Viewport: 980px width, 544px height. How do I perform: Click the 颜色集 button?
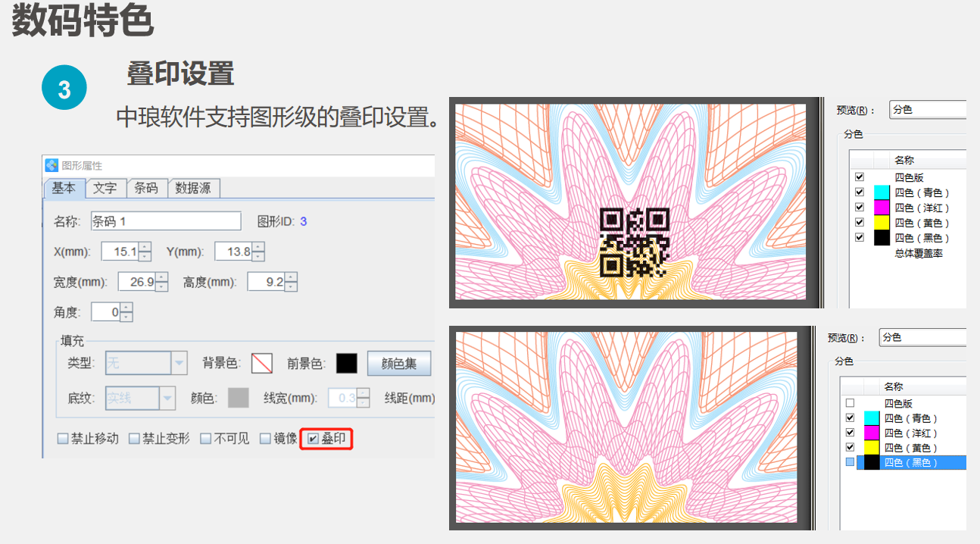pos(398,364)
